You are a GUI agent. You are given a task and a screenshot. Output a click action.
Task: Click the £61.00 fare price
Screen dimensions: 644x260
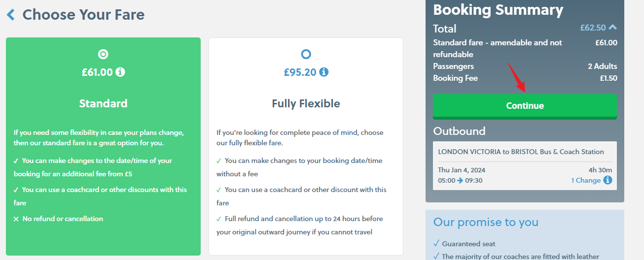coord(97,72)
